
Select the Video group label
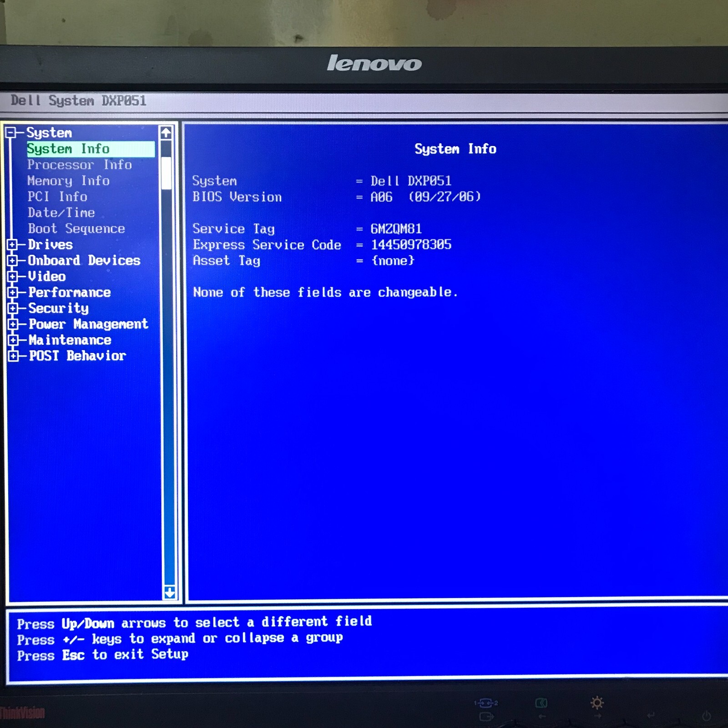[47, 277]
